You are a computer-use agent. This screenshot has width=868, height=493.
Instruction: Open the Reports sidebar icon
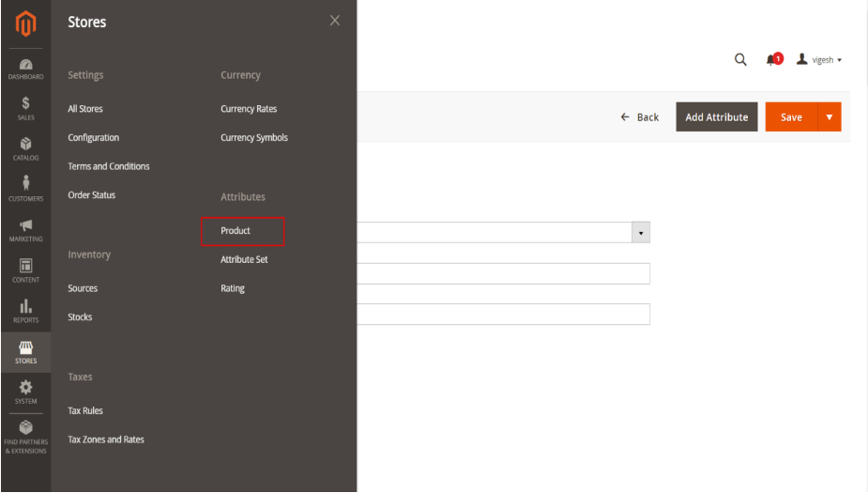[25, 310]
